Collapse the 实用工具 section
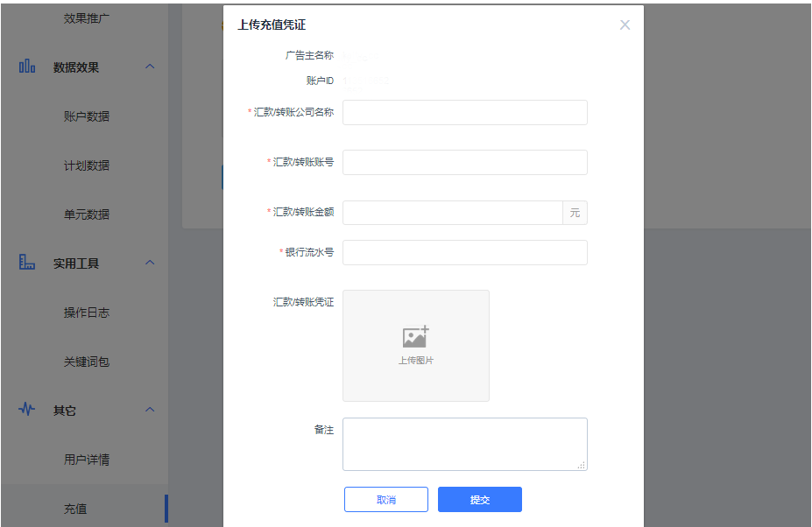The image size is (812, 527). point(150,262)
